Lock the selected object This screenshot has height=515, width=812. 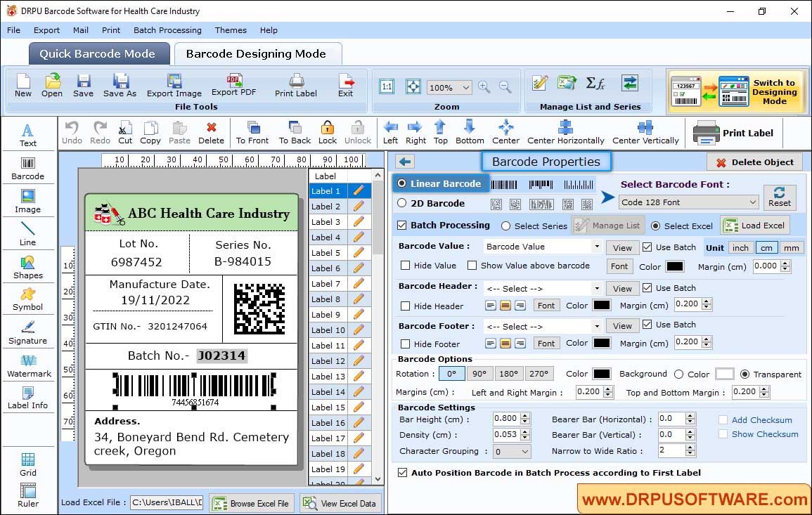coord(328,133)
